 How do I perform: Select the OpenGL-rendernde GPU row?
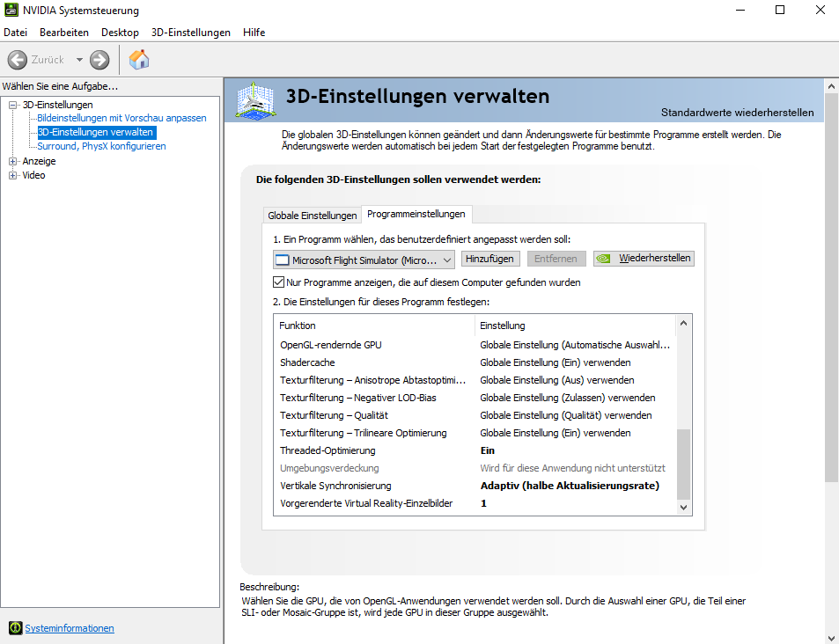coord(475,345)
